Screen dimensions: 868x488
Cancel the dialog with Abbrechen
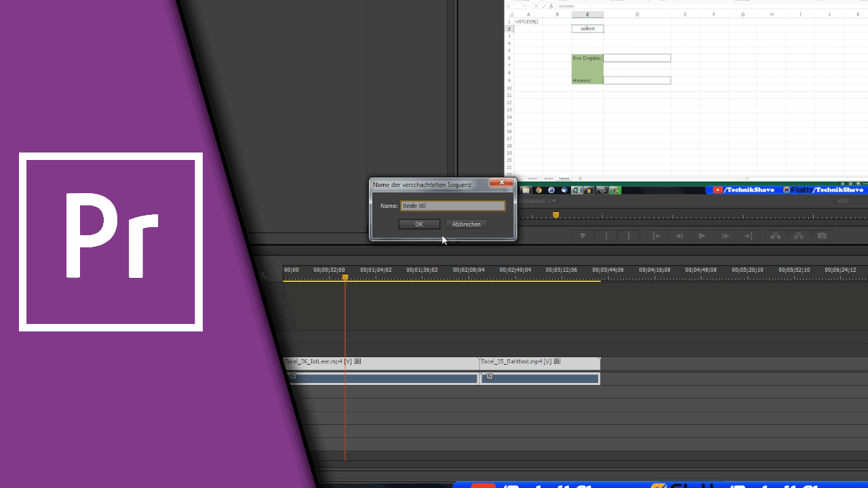466,224
